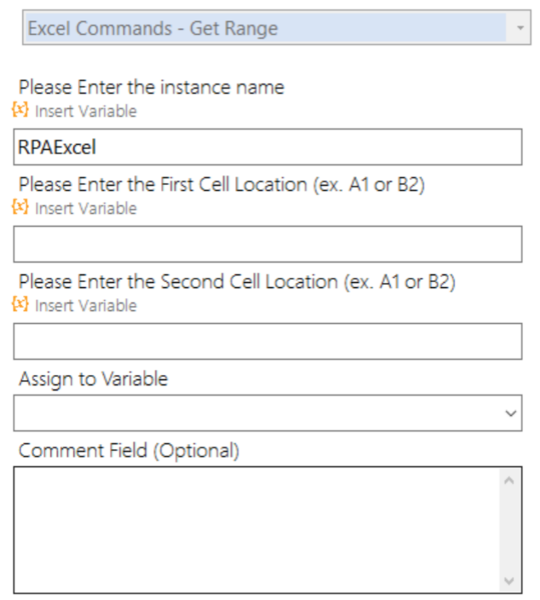The width and height of the screenshot is (540, 600).
Task: Click Insert Variable link for First Cell Location
Action: tap(86, 209)
